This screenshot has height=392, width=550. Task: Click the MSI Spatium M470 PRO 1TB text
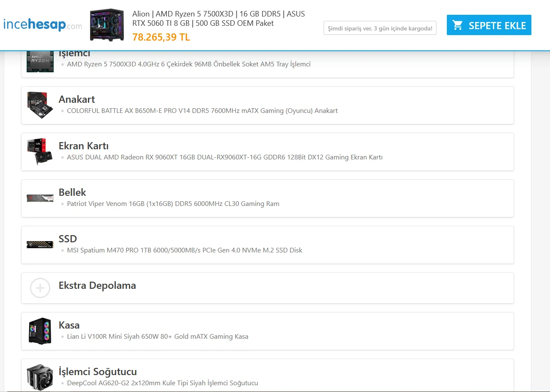[x=184, y=250]
